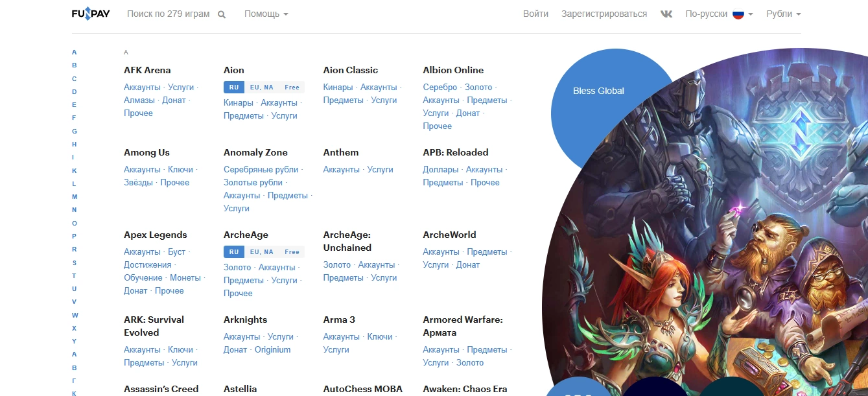868x396 pixels.
Task: Open Золотые рубли under Anomaly Zone
Action: click(x=253, y=182)
